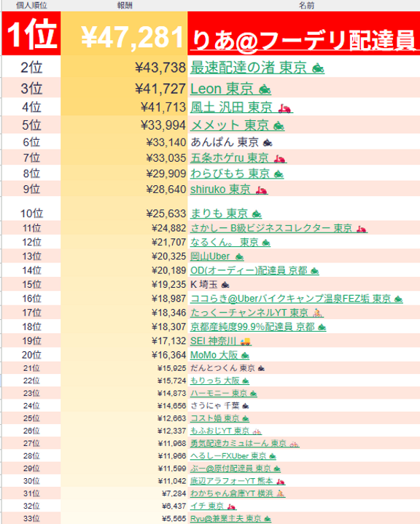The height and width of the screenshot is (524, 420).
Task: Select the 20位 rank cell
Action: [x=31, y=355]
